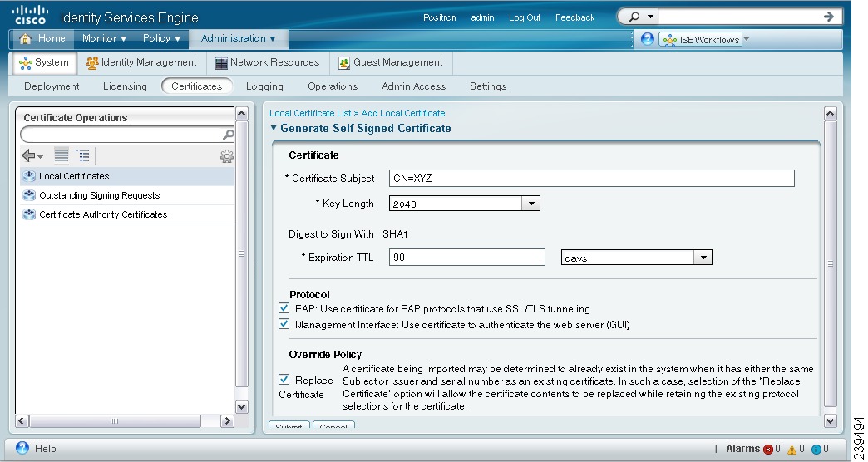Open the Certificates submenu
The height and width of the screenshot is (462, 868).
(x=196, y=86)
